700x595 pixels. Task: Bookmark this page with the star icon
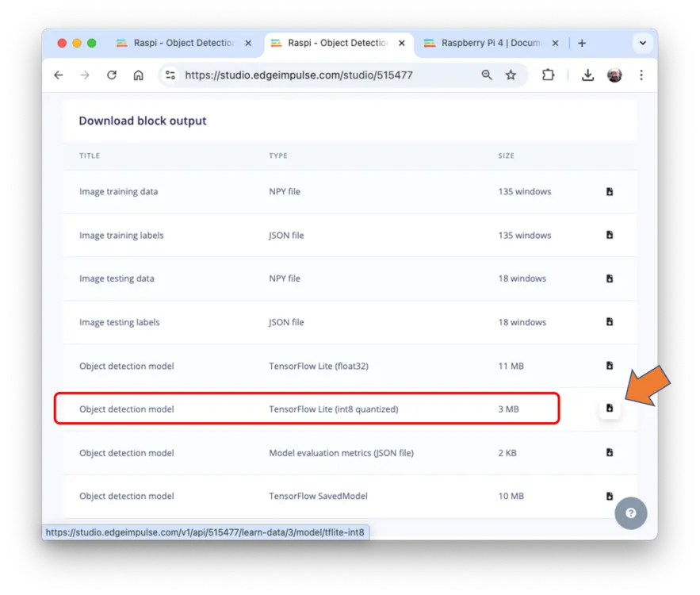511,75
